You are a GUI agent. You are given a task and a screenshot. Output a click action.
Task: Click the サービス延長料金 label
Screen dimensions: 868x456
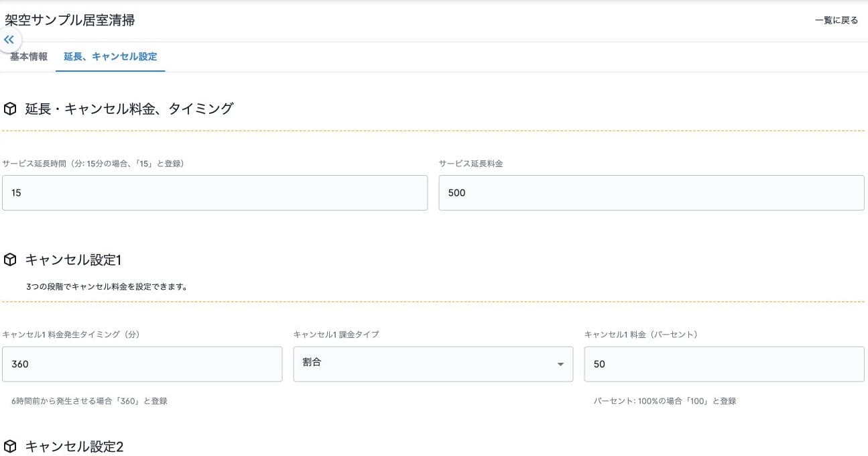(x=471, y=164)
